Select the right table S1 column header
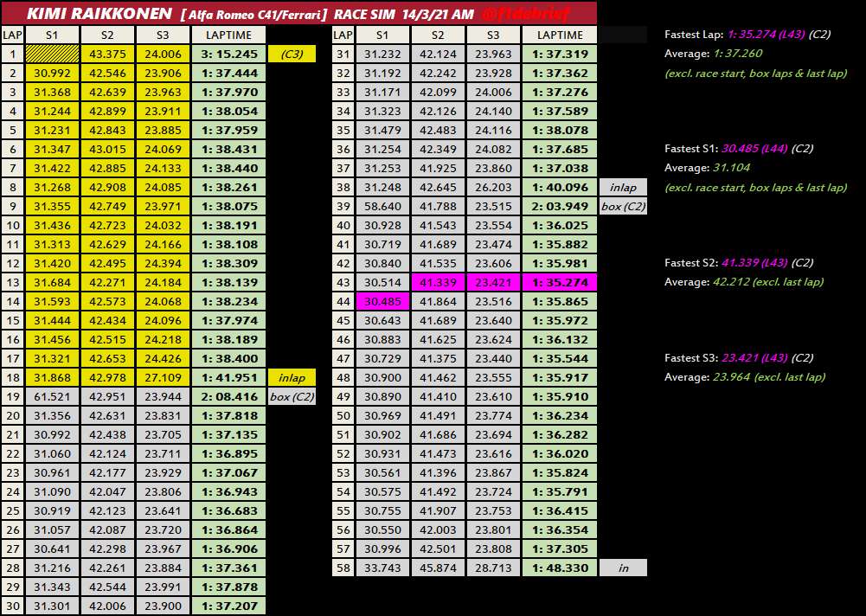 [x=382, y=35]
